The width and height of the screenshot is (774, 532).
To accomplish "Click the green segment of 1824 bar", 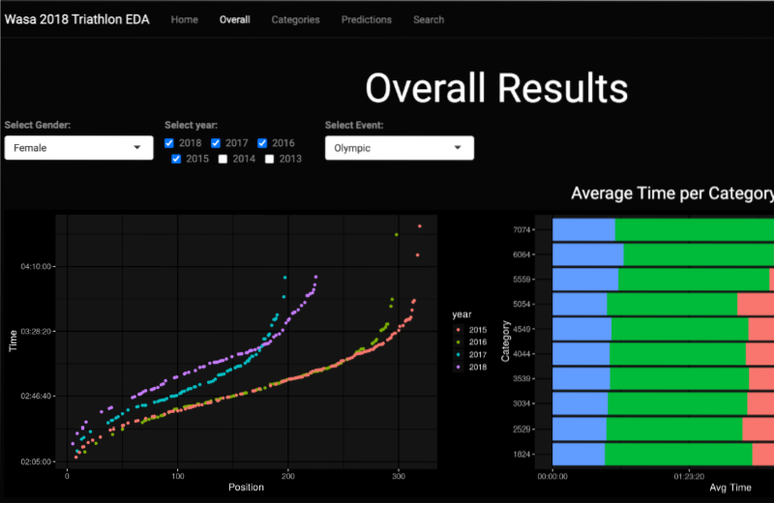I will tap(677, 454).
